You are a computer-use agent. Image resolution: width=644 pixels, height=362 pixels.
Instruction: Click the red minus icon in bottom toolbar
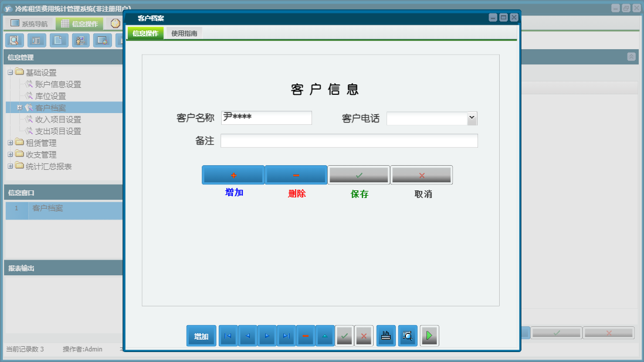click(x=306, y=336)
